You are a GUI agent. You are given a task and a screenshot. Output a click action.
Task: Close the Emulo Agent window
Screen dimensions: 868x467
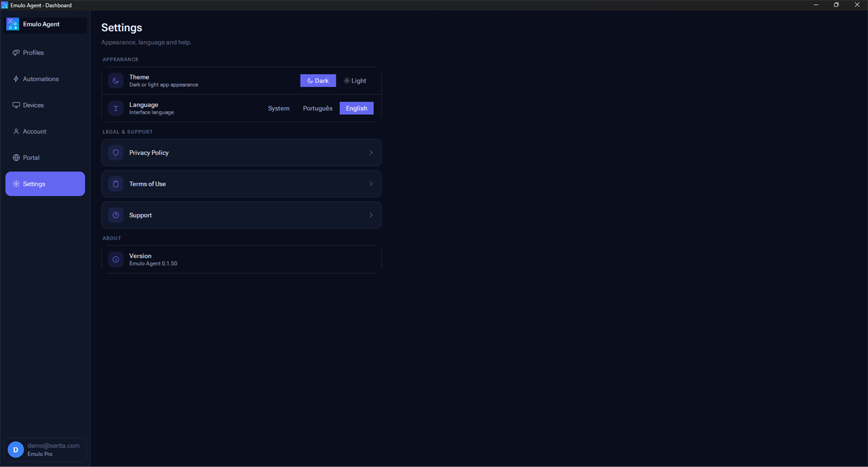(857, 5)
